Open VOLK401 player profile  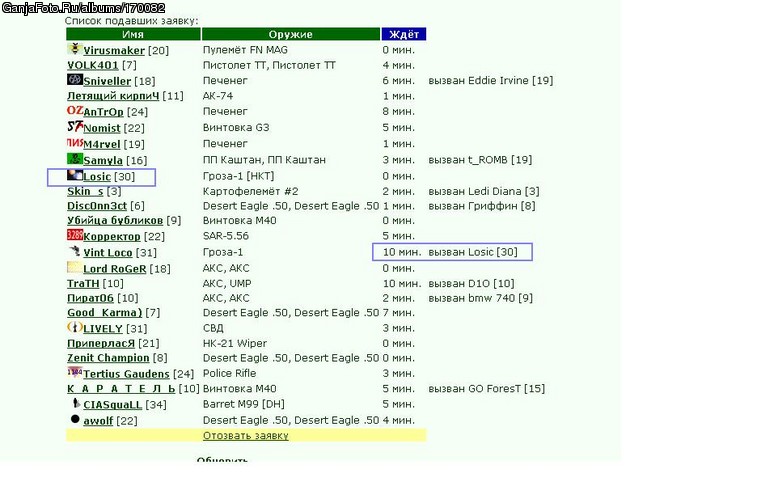click(x=93, y=65)
